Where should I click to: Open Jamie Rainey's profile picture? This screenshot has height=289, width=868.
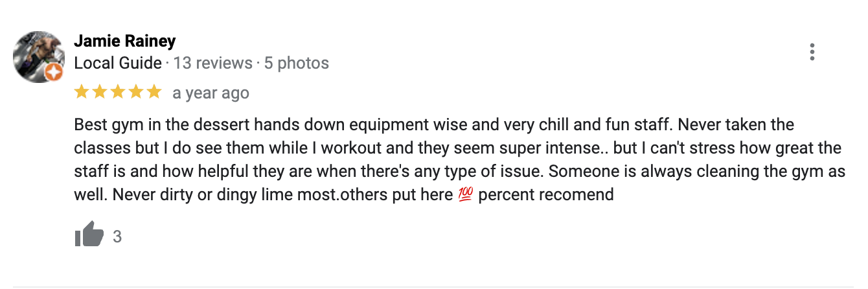[x=38, y=56]
